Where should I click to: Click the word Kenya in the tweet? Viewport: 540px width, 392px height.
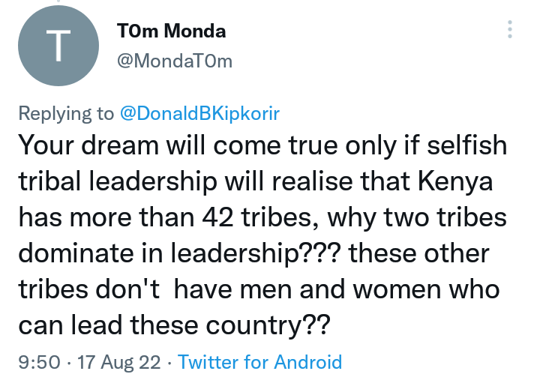tap(455, 181)
